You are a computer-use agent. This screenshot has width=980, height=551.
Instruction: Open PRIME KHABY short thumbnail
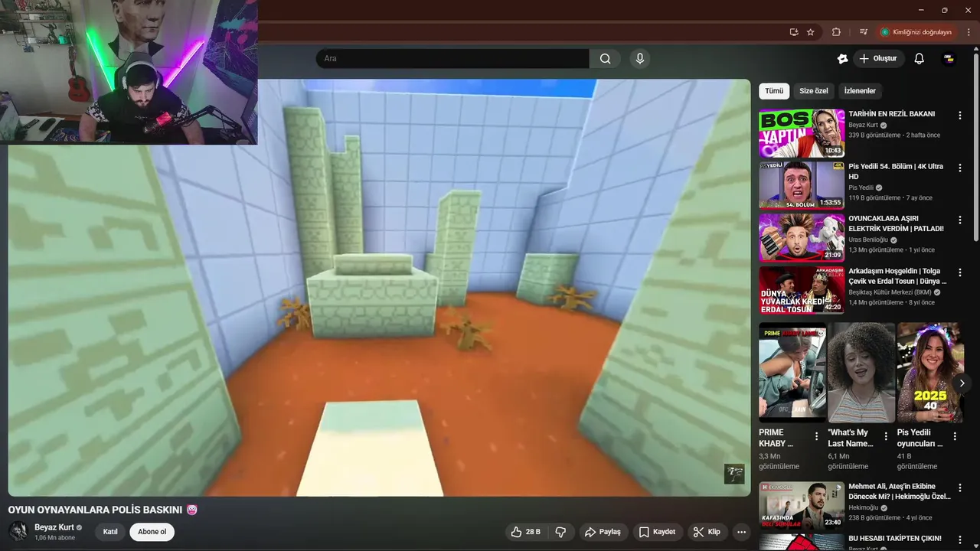pyautogui.click(x=792, y=373)
